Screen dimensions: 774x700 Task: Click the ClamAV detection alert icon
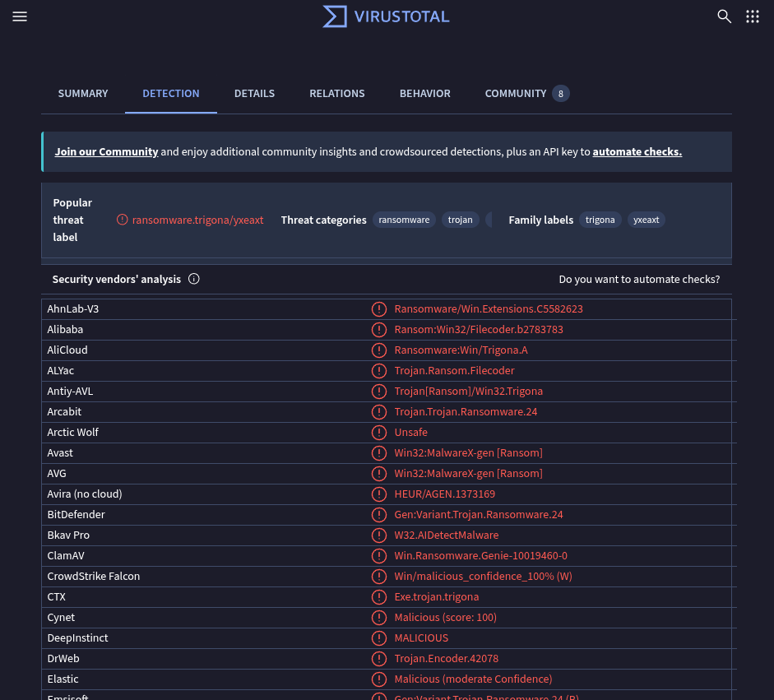[379, 556]
